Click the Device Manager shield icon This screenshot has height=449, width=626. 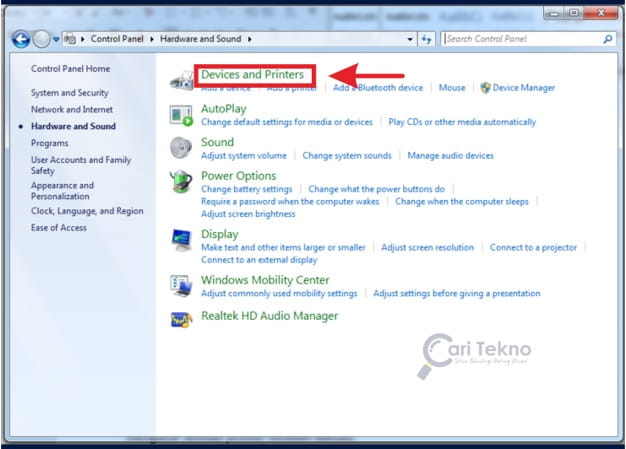point(485,88)
